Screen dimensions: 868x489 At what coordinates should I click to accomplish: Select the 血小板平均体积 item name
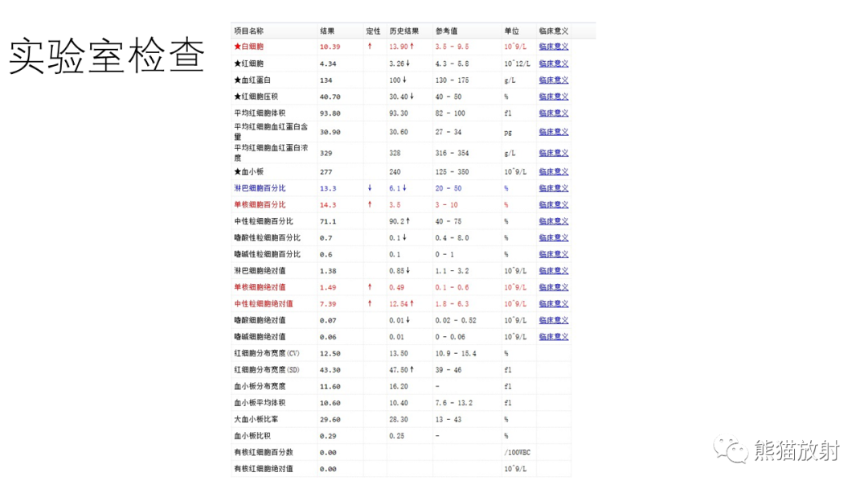click(x=260, y=403)
